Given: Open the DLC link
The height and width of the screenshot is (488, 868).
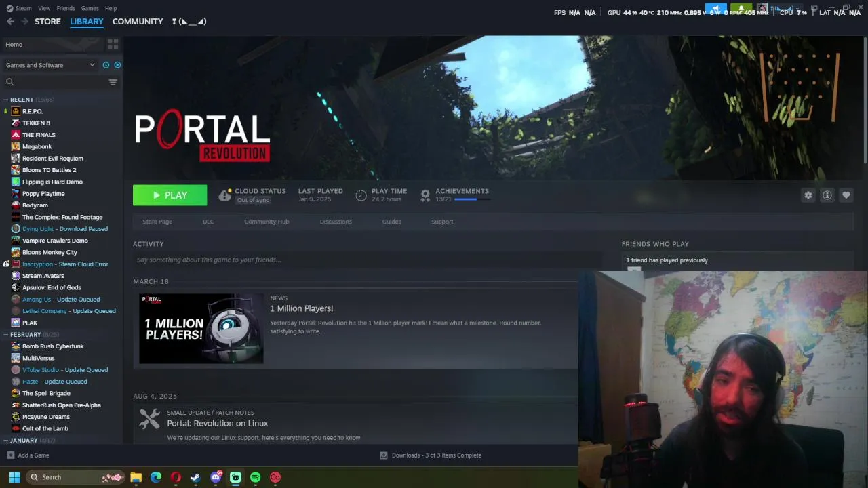Looking at the screenshot, I should 208,222.
